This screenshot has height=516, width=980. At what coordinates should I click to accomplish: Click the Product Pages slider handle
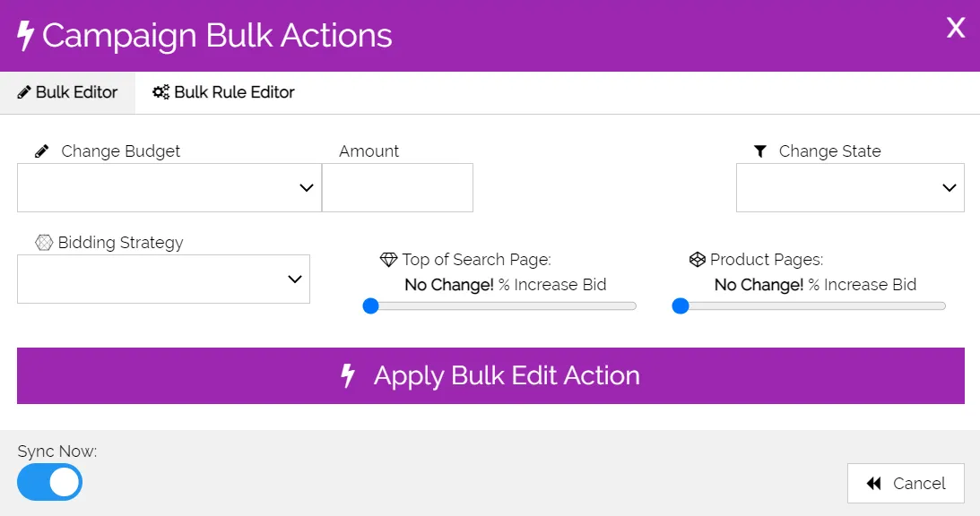click(680, 306)
